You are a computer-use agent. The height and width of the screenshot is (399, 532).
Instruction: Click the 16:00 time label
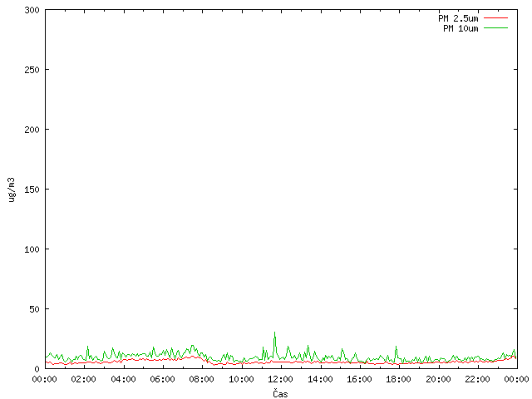point(359,379)
